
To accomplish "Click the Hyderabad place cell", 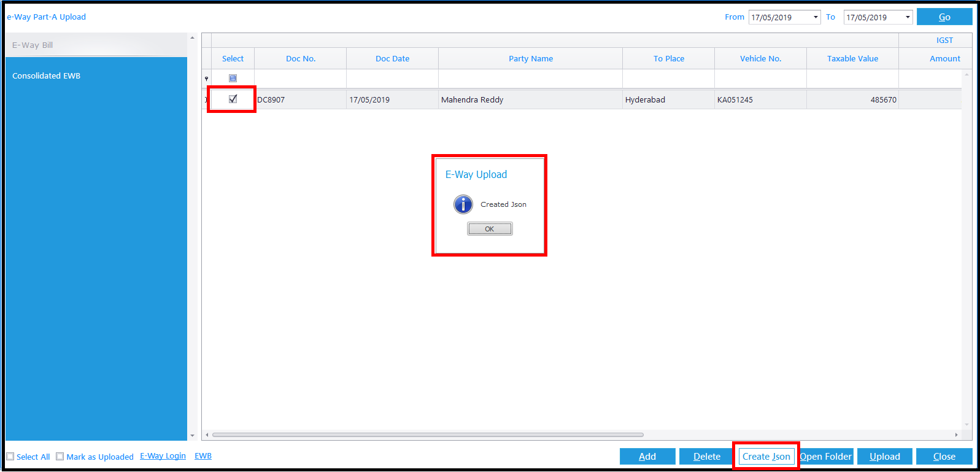I will 669,99.
